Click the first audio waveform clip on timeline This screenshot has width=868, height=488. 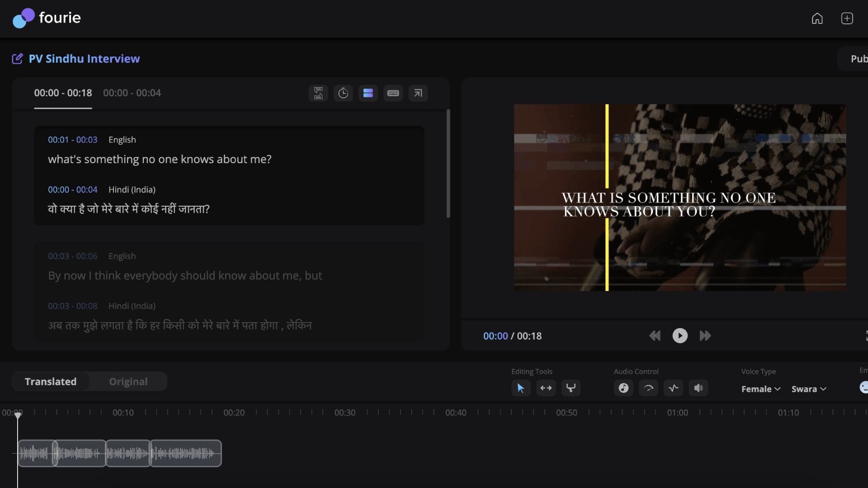(x=36, y=453)
